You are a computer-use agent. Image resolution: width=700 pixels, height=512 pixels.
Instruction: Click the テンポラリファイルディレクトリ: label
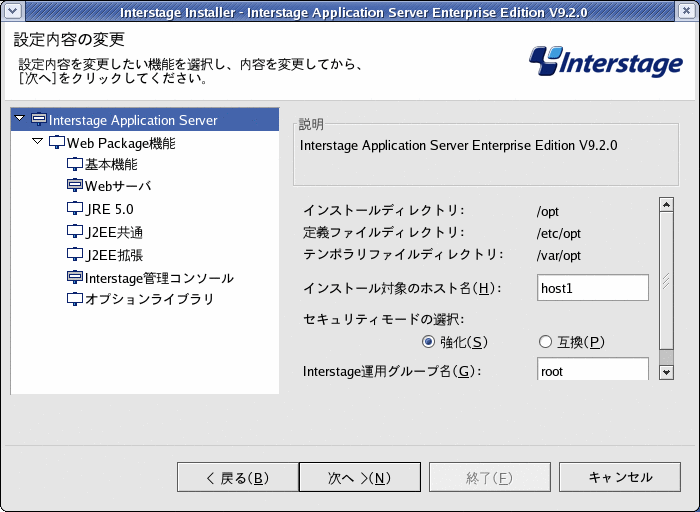[x=403, y=254]
